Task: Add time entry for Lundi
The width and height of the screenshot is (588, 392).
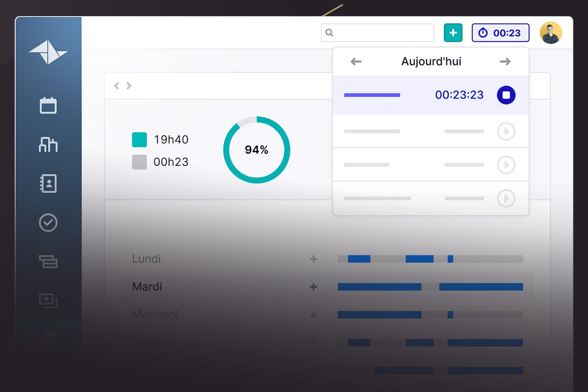Action: coord(314,259)
